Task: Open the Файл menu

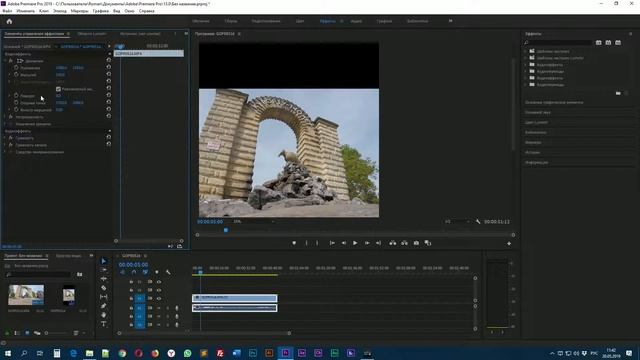Action: click(x=7, y=11)
